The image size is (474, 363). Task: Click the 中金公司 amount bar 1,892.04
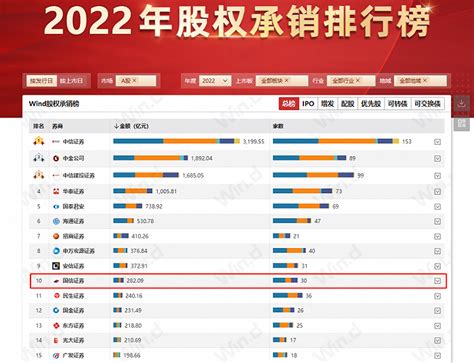pyautogui.click(x=151, y=158)
